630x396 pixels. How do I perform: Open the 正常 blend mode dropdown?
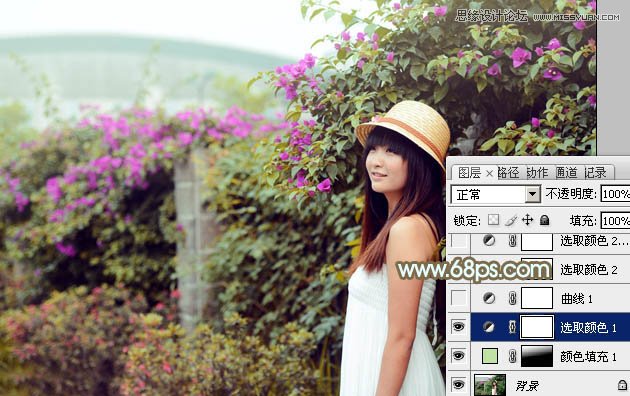496,195
